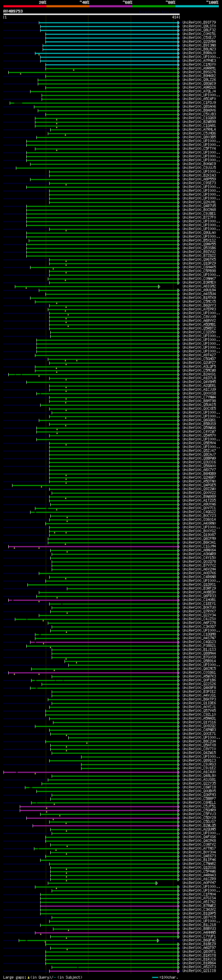222x980 pixels.
Task: Select label UniRef100_Q8GWI9
Action: (199, 84)
